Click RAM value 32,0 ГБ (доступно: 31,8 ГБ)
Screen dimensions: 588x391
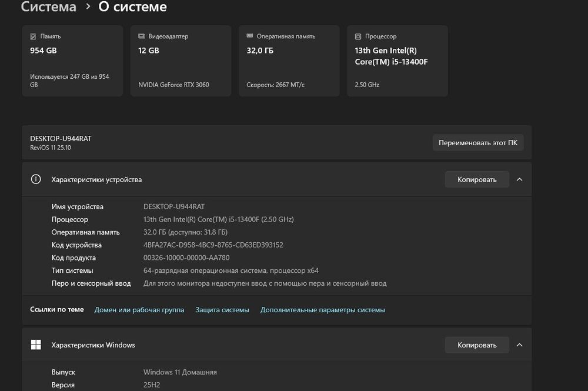(186, 232)
